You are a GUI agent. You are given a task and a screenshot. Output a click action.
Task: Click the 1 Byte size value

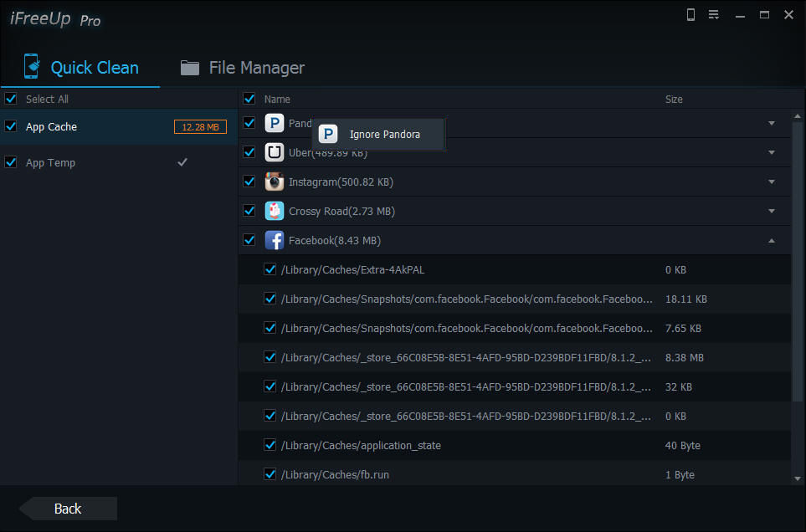[x=680, y=475]
